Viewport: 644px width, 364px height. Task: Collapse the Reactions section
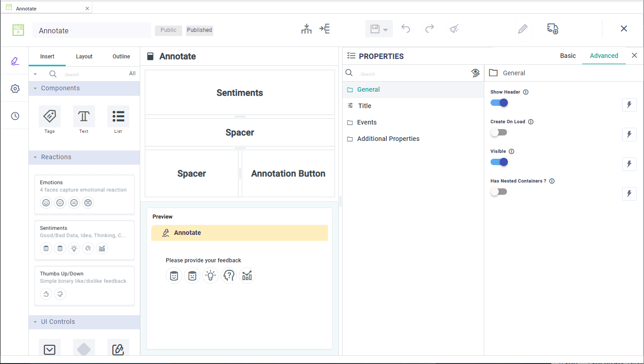click(35, 157)
